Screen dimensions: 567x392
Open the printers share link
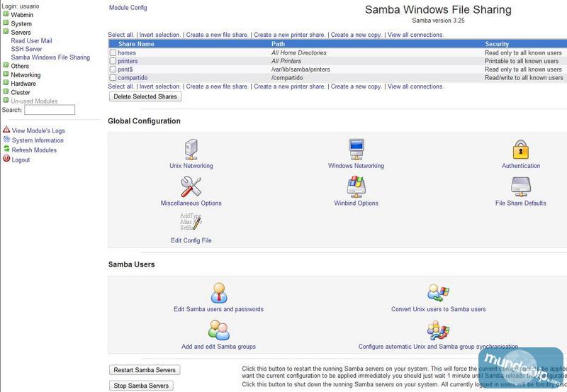[128, 61]
